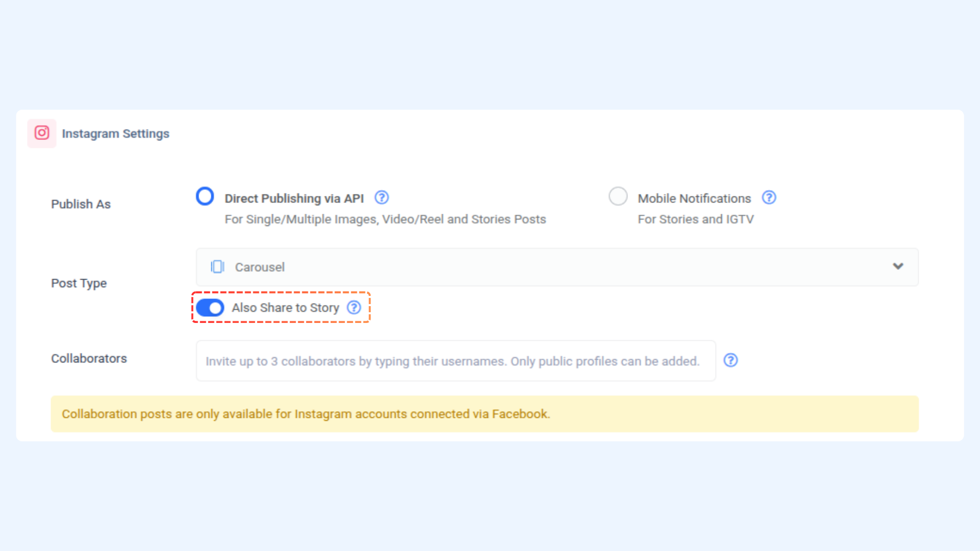Click the 'Also Share to Story' label

point(285,308)
